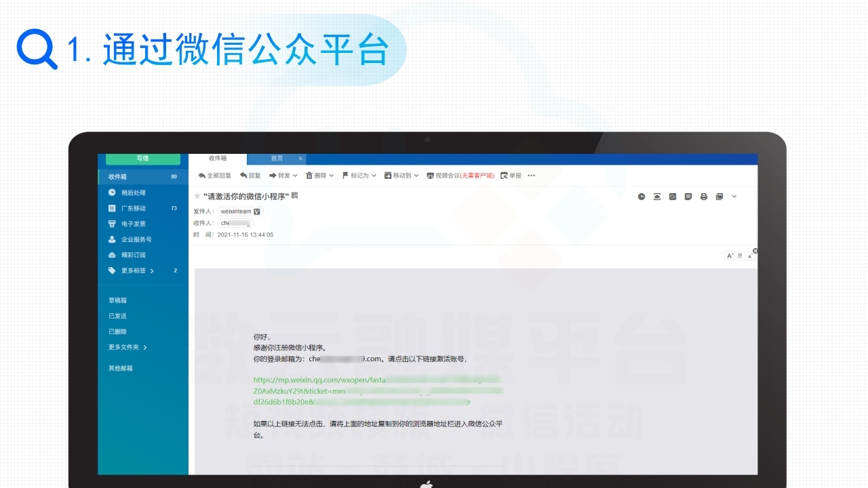Click the new window icon in header
The height and width of the screenshot is (488, 868).
click(x=719, y=197)
